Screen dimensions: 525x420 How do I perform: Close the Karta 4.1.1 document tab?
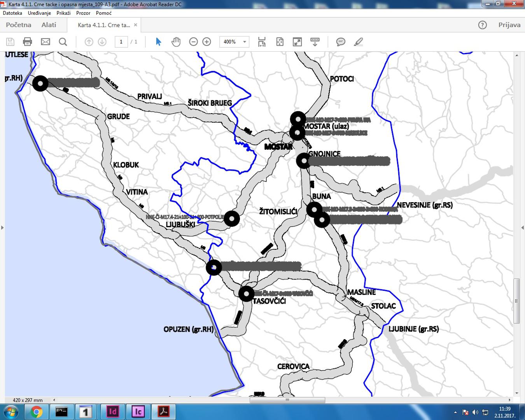pos(135,25)
